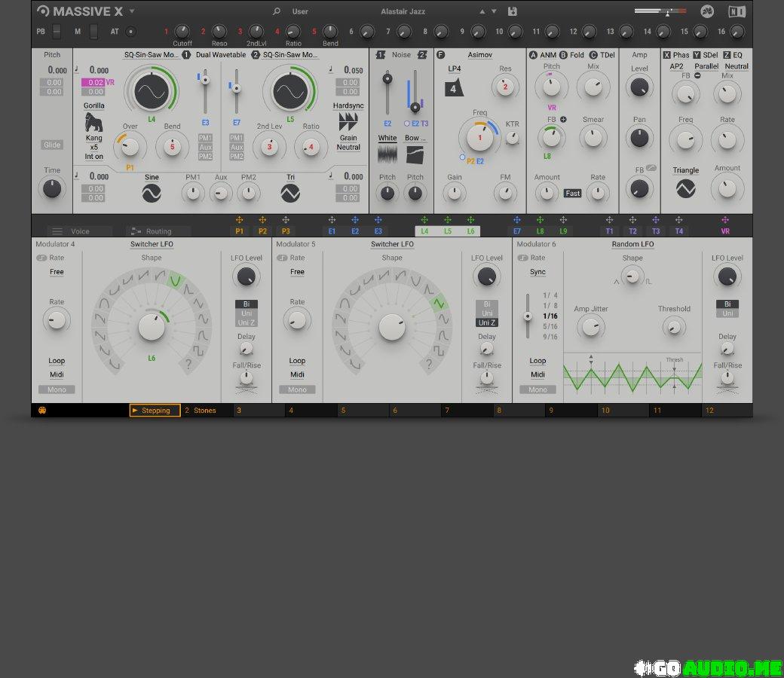784x678 pixels.
Task: Open the Random LFO type menu
Action: (x=632, y=244)
